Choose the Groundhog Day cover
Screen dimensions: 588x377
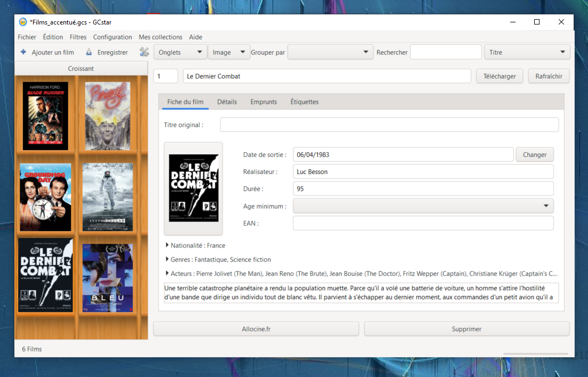(x=45, y=197)
